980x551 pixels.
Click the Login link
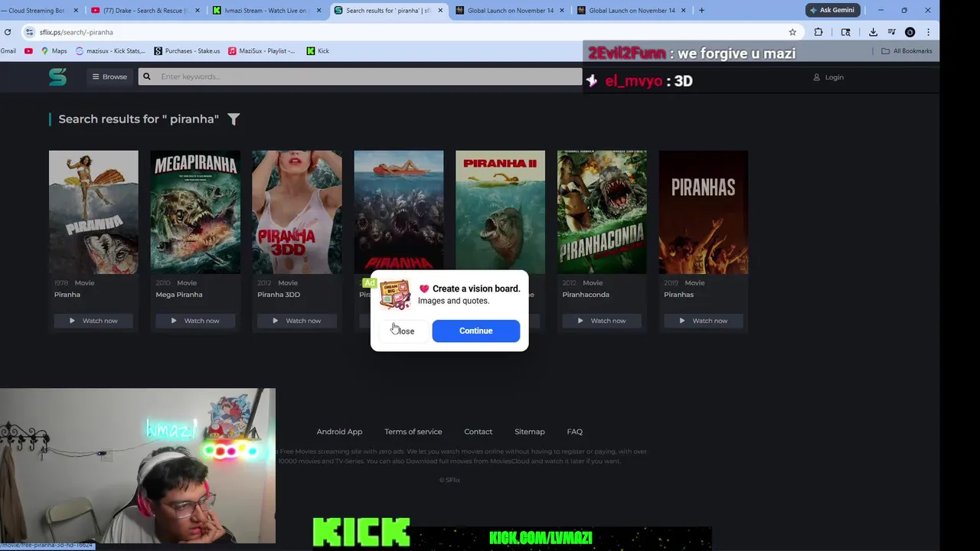[x=828, y=77]
